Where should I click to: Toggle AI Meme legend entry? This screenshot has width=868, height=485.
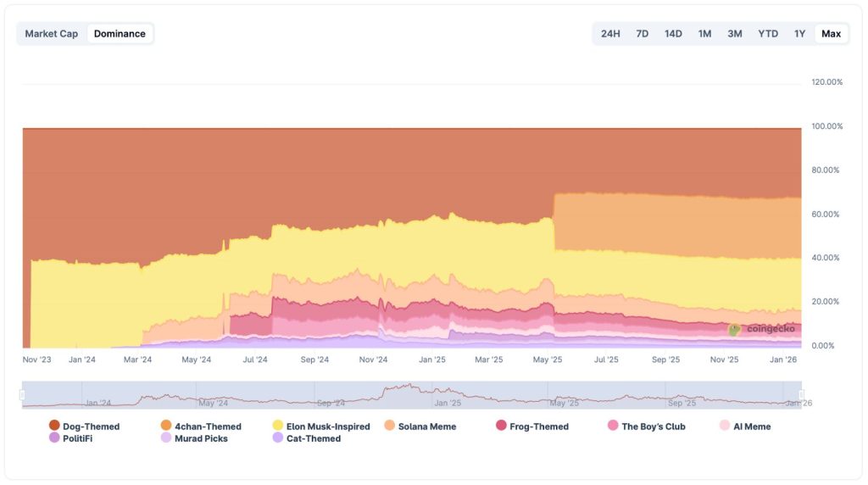745,426
